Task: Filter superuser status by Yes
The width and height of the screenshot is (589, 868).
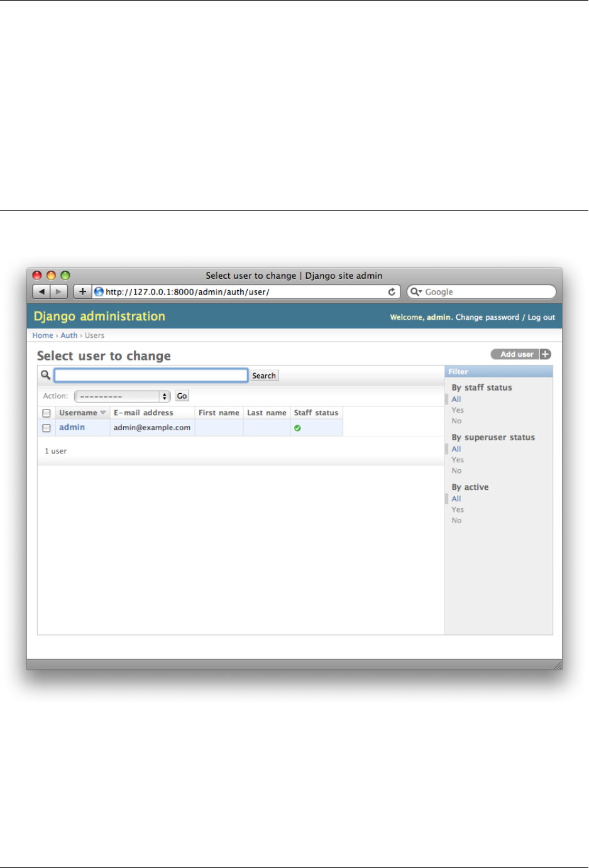Action: [458, 460]
